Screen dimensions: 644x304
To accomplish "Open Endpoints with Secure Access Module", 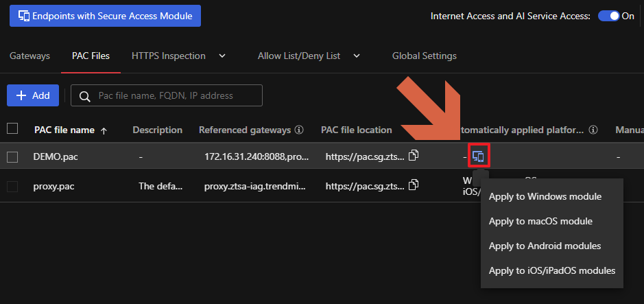I will click(105, 16).
